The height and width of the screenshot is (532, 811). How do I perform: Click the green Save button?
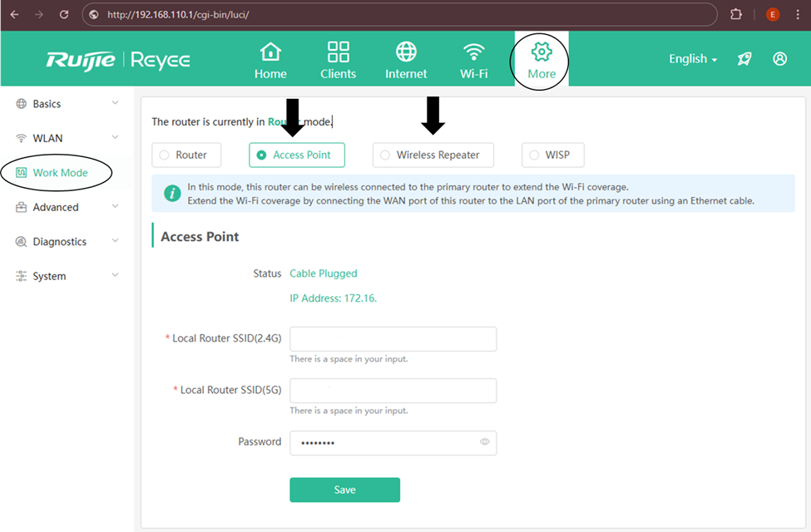coord(344,490)
